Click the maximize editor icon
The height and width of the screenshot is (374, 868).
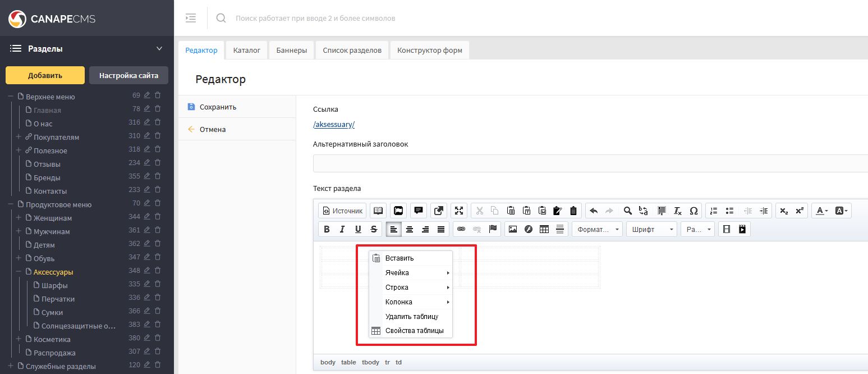tap(459, 211)
